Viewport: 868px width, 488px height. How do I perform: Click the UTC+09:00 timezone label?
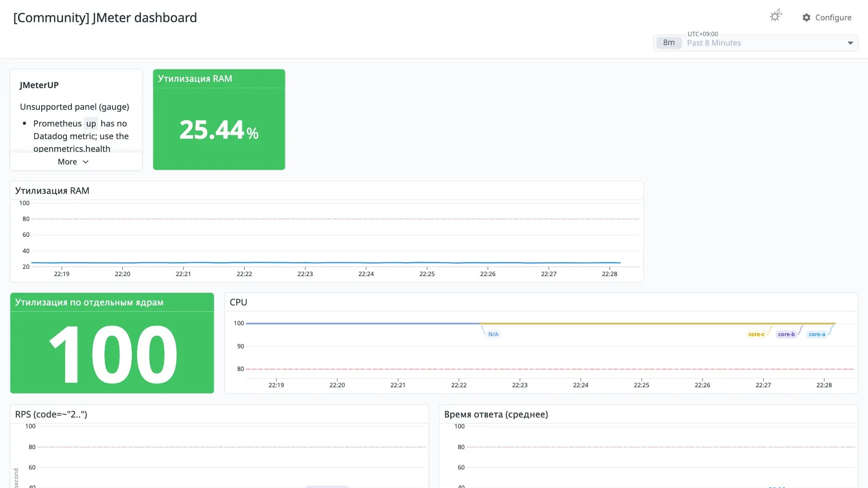pos(703,34)
